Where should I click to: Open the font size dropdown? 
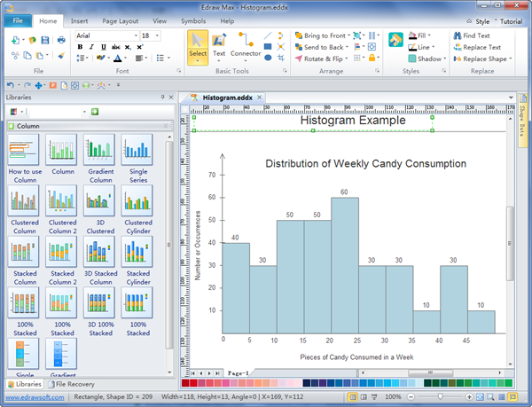coord(156,35)
